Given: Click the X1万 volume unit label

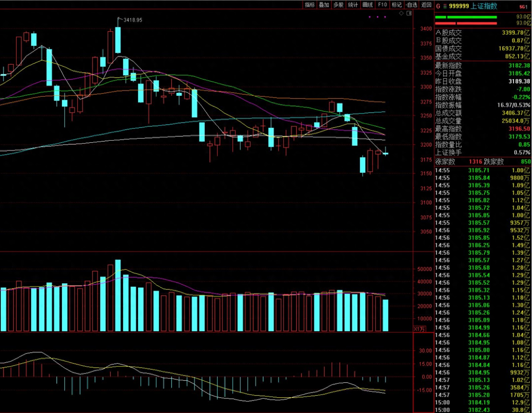Looking at the screenshot, I should click(419, 329).
